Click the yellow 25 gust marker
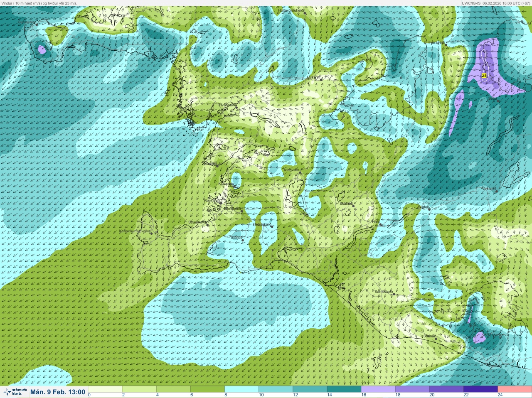This screenshot has height=398, width=532. tap(484, 76)
